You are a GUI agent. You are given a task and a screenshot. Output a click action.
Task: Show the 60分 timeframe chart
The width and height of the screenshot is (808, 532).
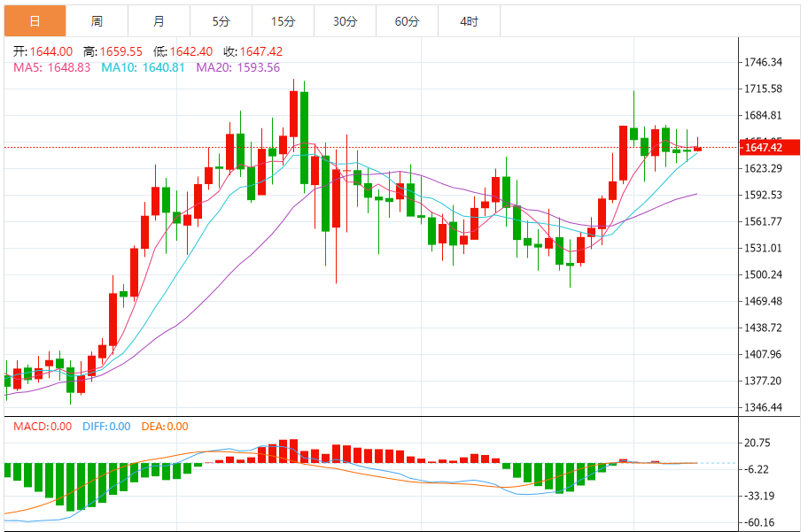[407, 20]
